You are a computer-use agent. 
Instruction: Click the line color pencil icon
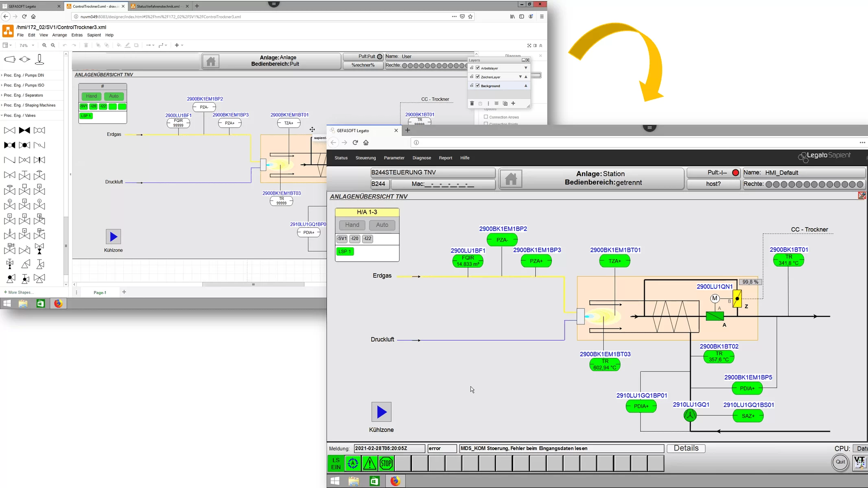coord(127,45)
